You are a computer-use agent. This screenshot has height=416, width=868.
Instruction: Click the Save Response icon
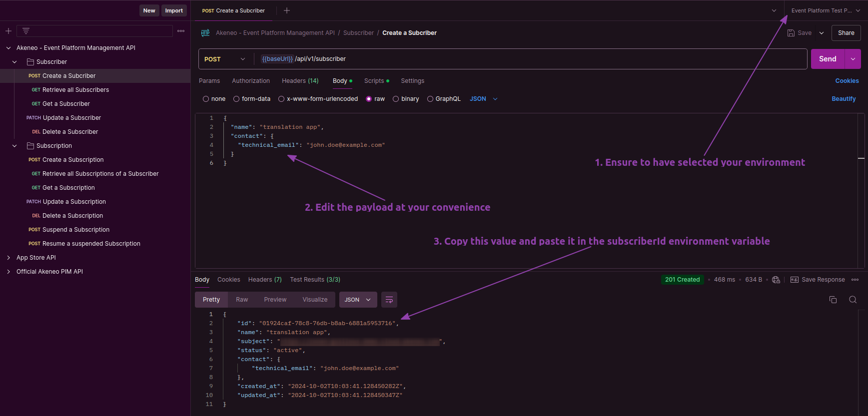[795, 280]
